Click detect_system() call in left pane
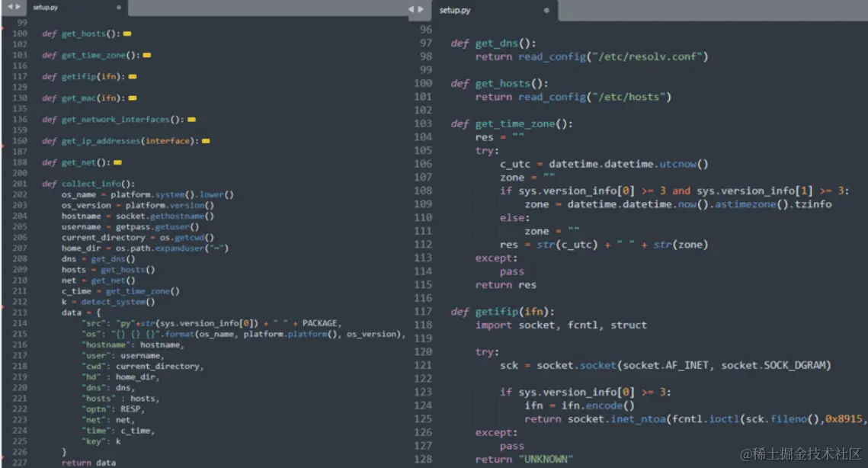 tap(118, 302)
